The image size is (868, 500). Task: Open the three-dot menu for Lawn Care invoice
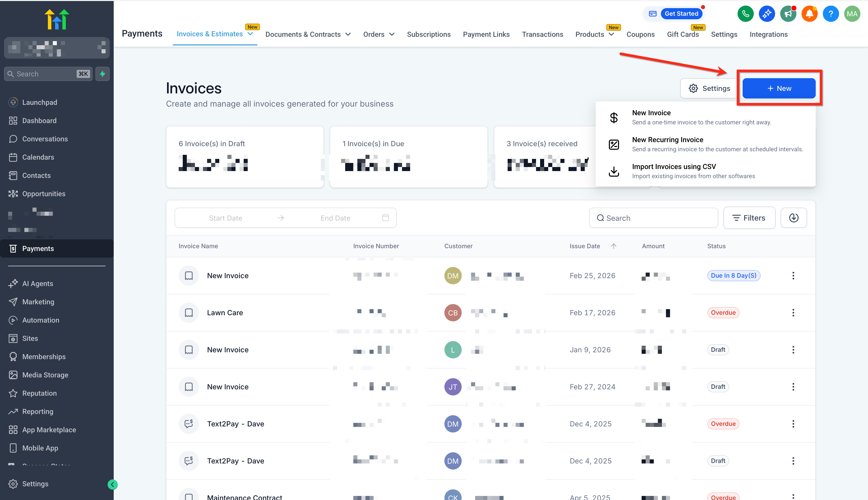point(793,312)
